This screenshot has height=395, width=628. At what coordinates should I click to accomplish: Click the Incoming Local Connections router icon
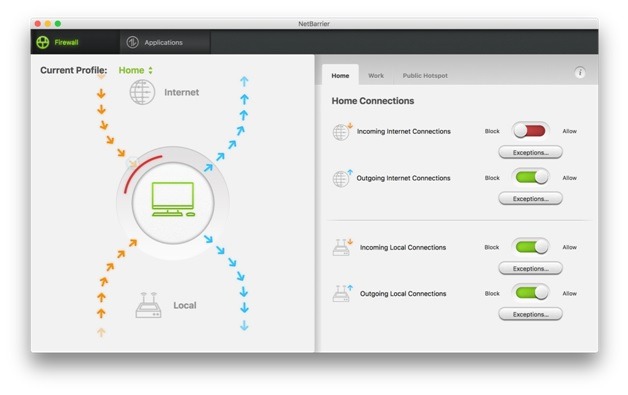pos(342,247)
